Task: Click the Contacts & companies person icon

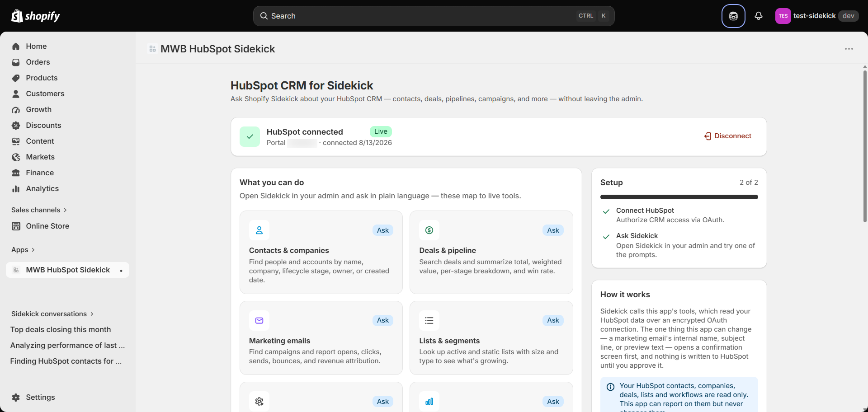Action: 259,230
